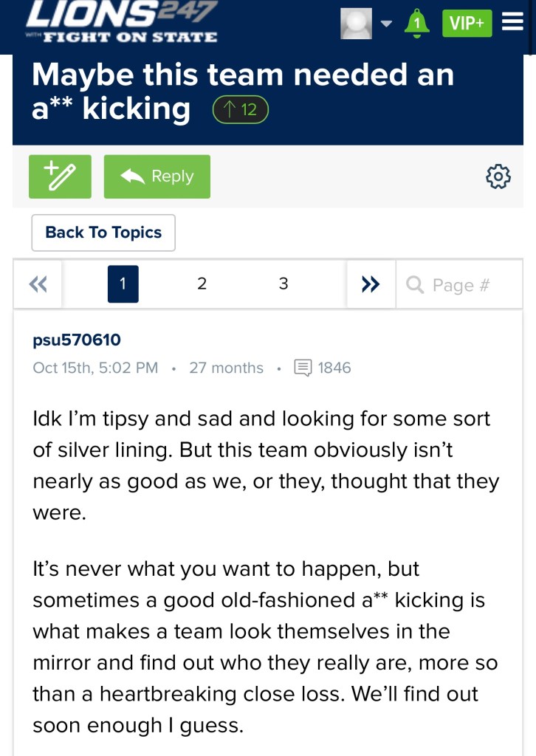Go to page 3
536x756 pixels.
click(x=284, y=284)
